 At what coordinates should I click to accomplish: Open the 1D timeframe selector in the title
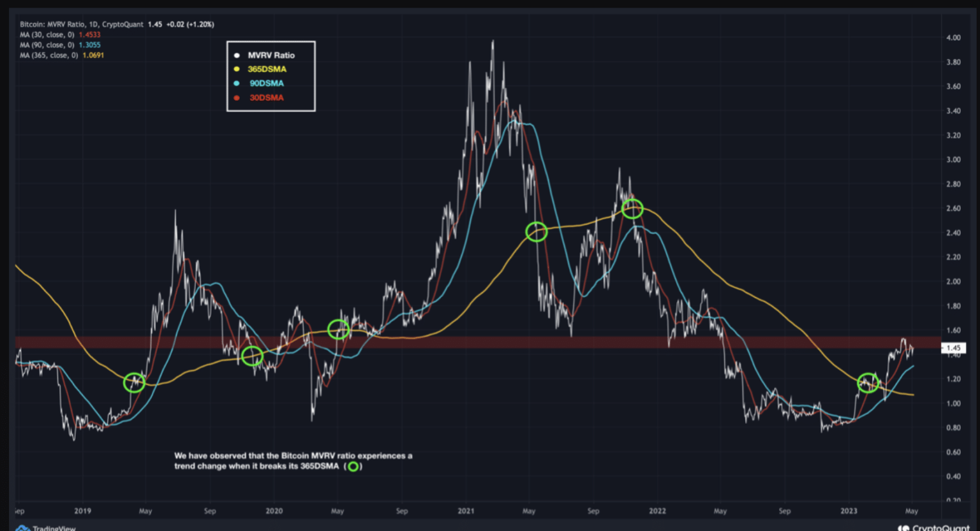tap(91, 24)
